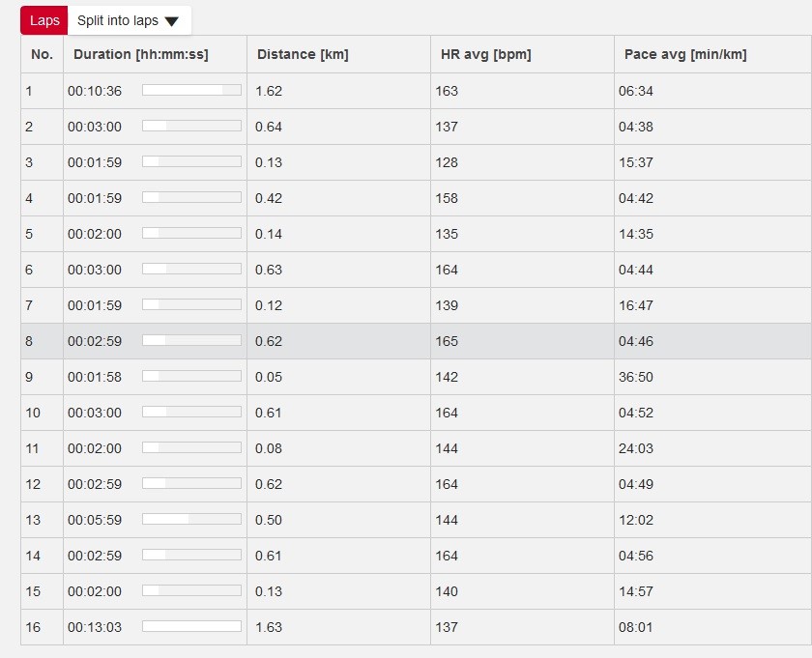Click pace value 06:34

[x=636, y=91]
